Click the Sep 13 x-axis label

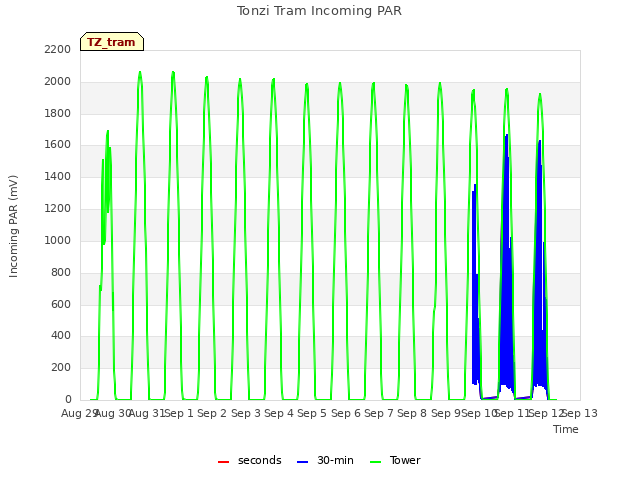coord(580,413)
